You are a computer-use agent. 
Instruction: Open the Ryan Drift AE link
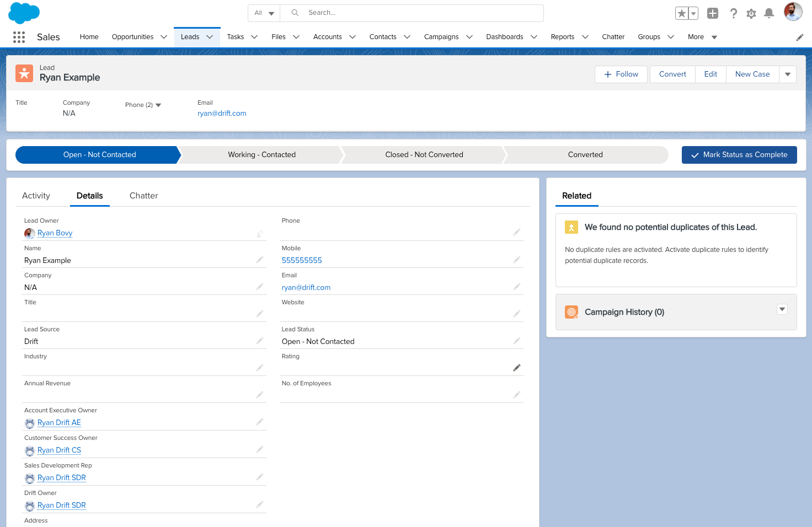tap(59, 423)
